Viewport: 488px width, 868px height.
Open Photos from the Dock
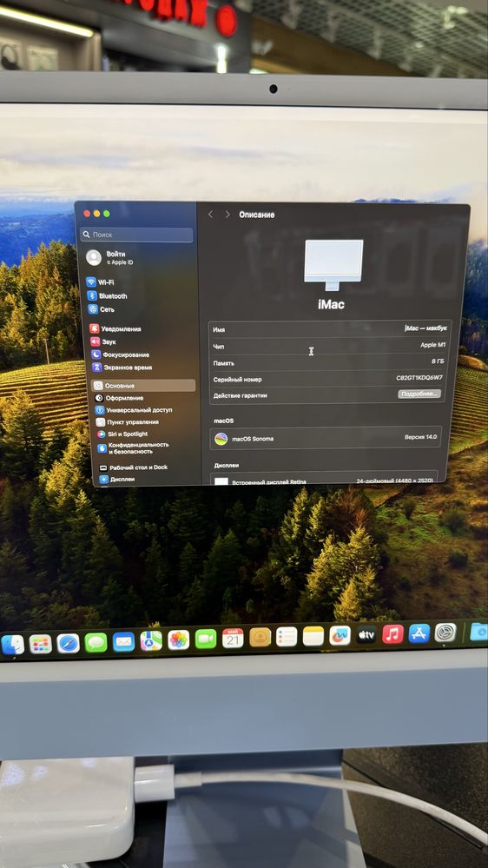pos(178,640)
